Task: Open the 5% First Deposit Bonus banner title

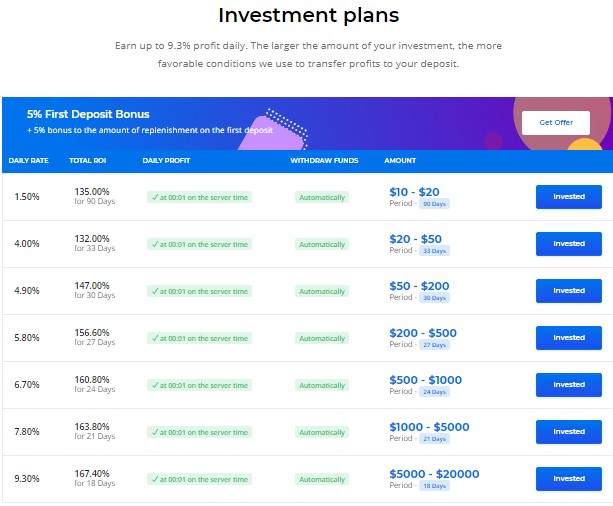Action: point(88,114)
